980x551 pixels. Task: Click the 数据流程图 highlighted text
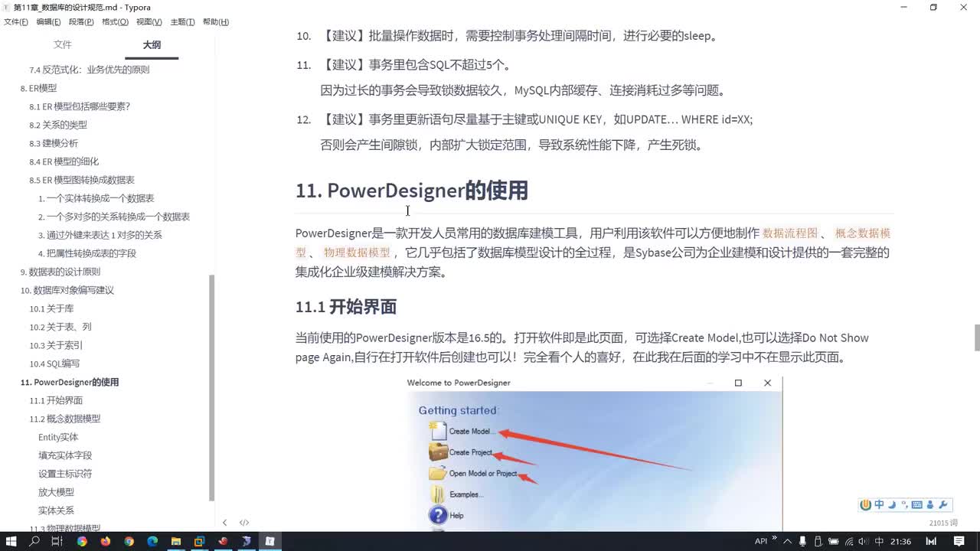click(790, 233)
